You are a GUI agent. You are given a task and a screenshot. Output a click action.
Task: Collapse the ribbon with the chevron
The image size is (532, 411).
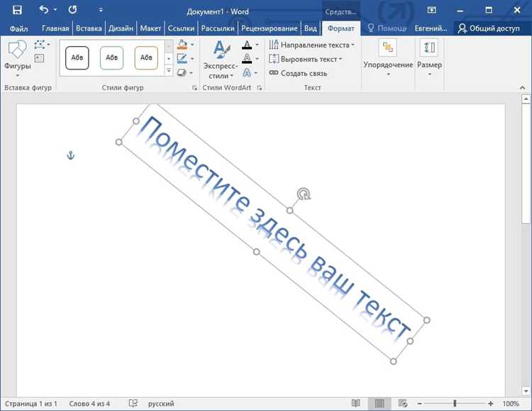[522, 88]
